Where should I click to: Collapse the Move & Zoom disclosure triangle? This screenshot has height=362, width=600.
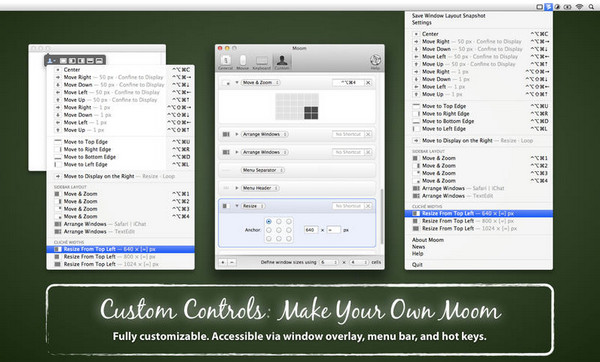(x=237, y=83)
